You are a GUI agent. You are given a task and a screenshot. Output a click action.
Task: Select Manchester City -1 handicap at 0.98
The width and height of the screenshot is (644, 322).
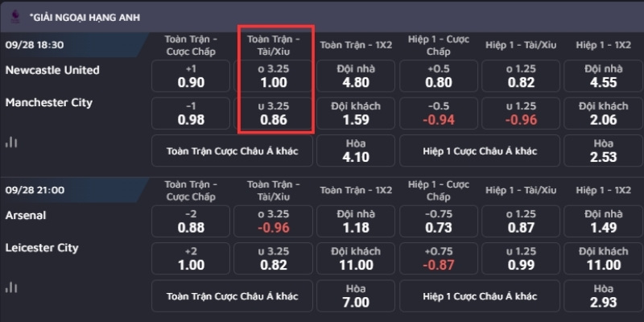pos(191,114)
